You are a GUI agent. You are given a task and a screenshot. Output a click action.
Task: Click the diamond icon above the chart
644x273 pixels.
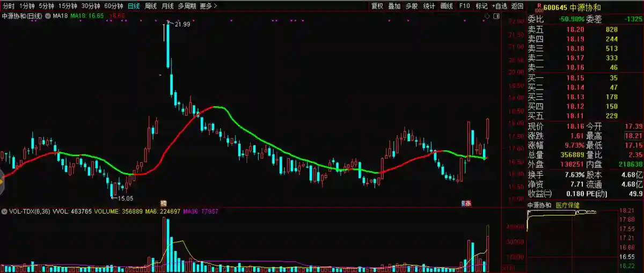tap(487, 17)
